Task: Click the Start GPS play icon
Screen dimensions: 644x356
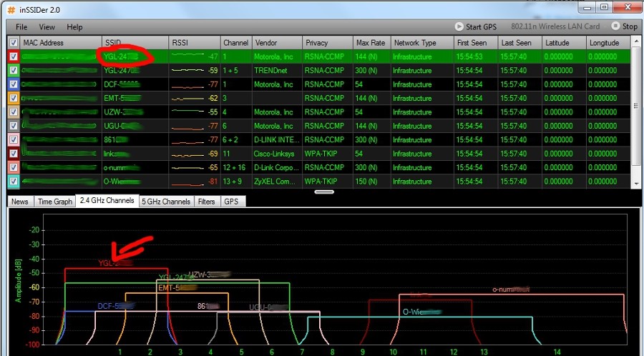Action: point(459,27)
